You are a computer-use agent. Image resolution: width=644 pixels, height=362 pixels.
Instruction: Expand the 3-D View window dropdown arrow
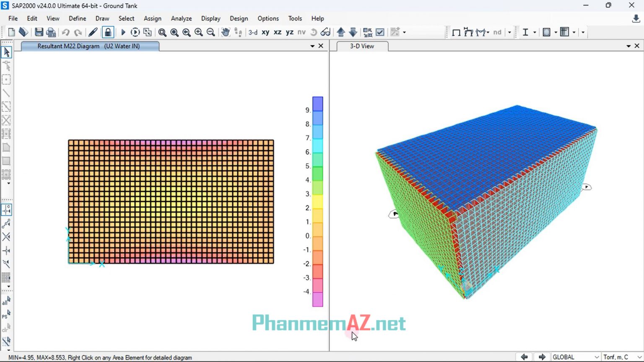628,46
